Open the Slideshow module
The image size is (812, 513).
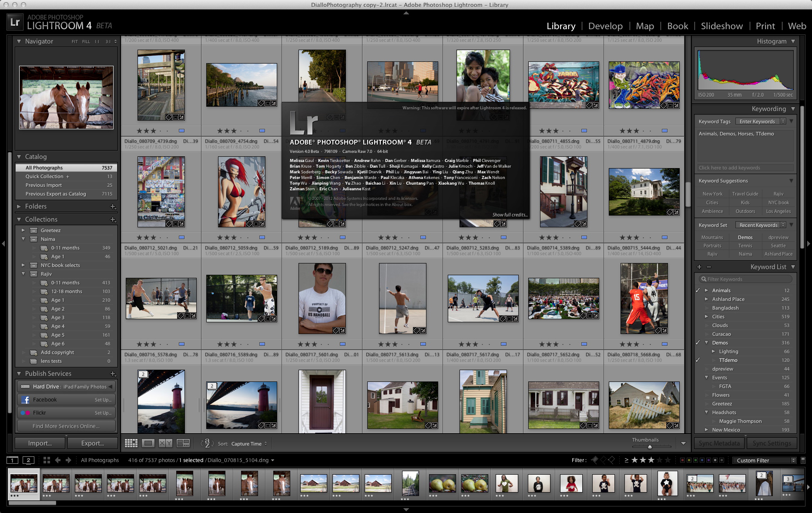721,26
